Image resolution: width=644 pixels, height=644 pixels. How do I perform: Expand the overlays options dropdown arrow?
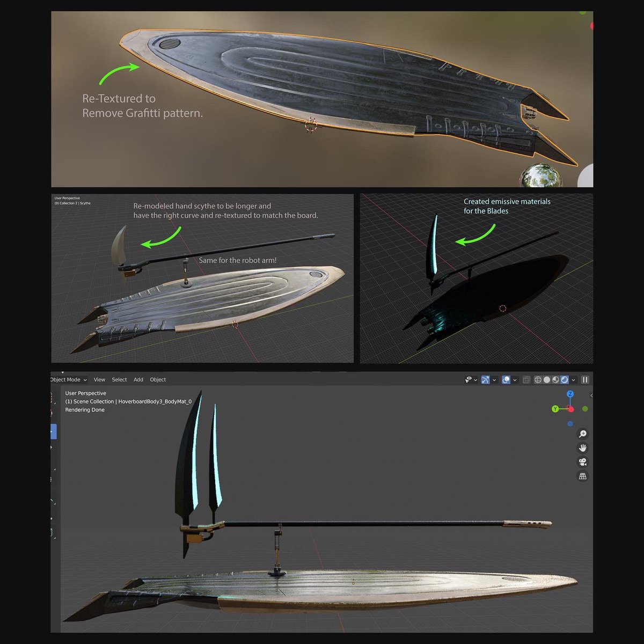(515, 380)
